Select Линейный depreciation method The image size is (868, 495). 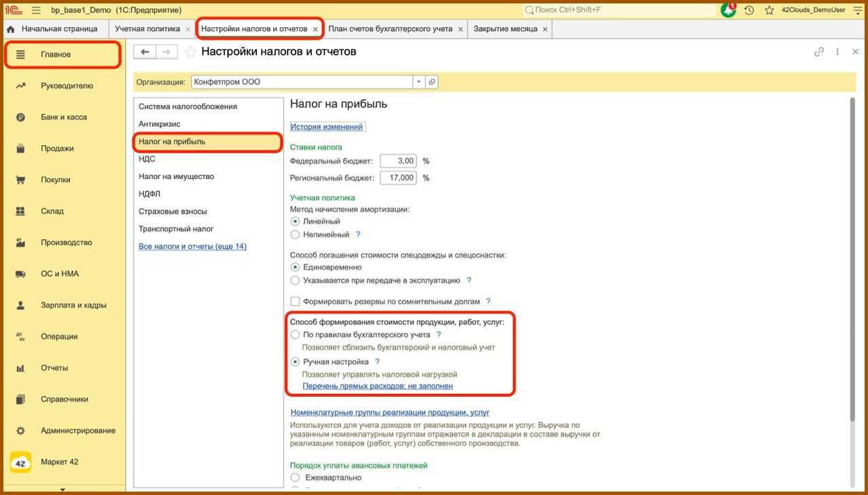point(295,222)
